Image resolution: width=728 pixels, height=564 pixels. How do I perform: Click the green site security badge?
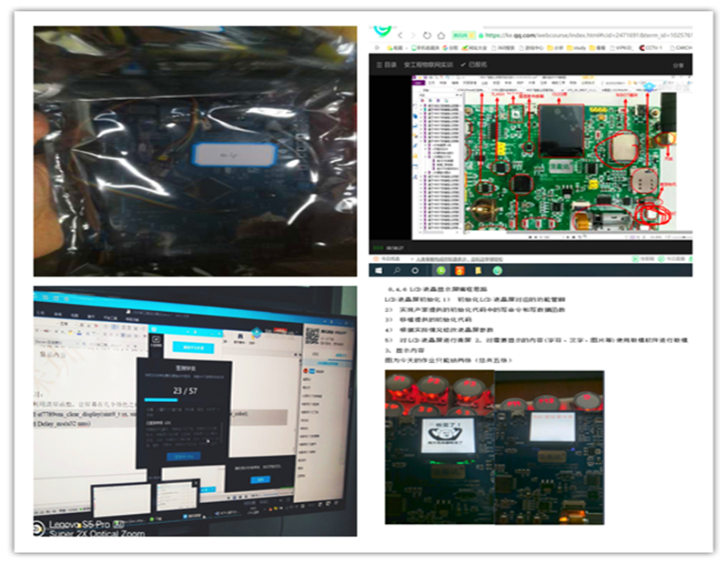click(x=463, y=35)
